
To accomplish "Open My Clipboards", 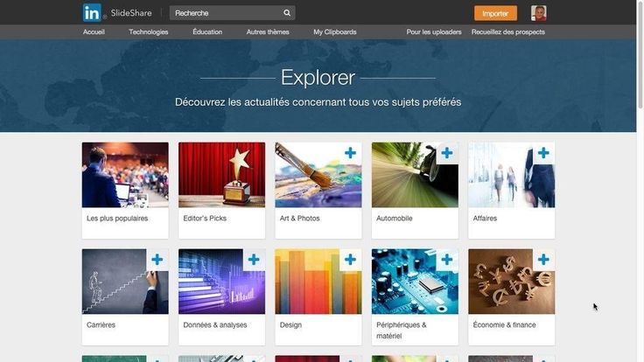I will (x=335, y=32).
